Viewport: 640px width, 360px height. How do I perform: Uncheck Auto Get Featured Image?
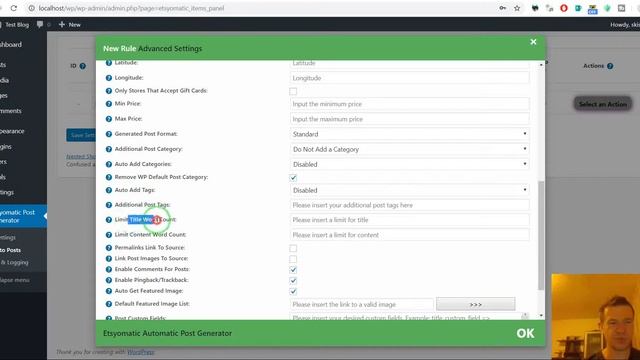pos(293,291)
